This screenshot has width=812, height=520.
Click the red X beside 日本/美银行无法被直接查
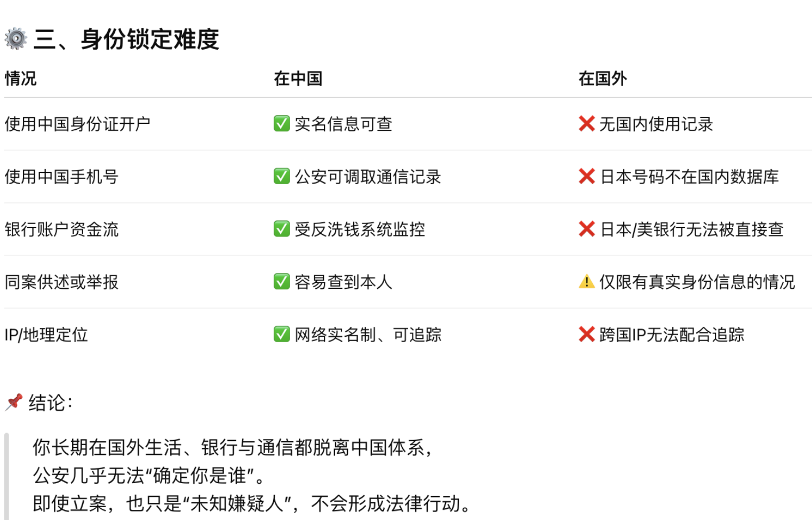click(x=586, y=229)
